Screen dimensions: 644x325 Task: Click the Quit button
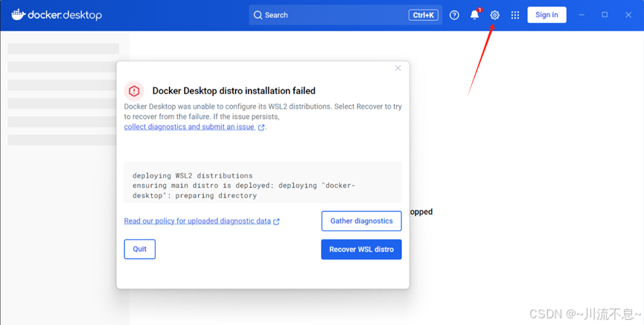(x=140, y=249)
